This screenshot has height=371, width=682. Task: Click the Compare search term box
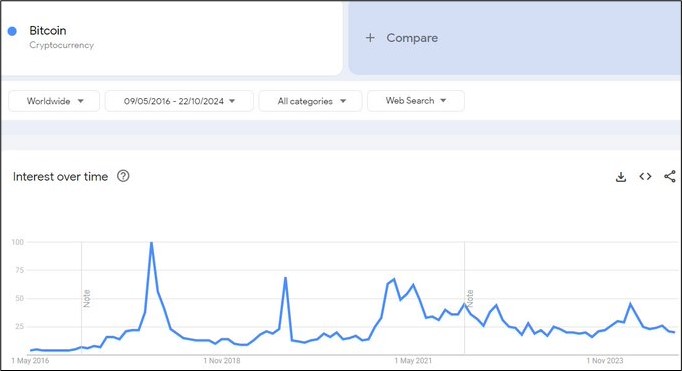(515, 38)
